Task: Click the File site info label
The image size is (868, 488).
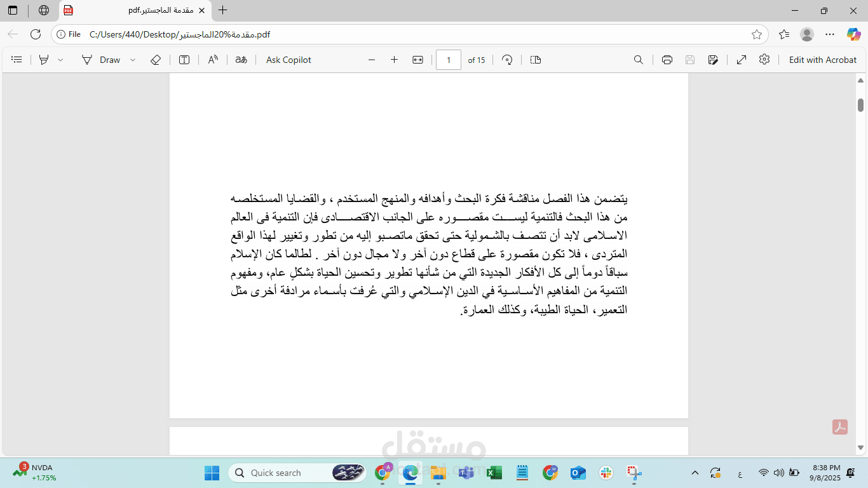Action: (x=68, y=34)
